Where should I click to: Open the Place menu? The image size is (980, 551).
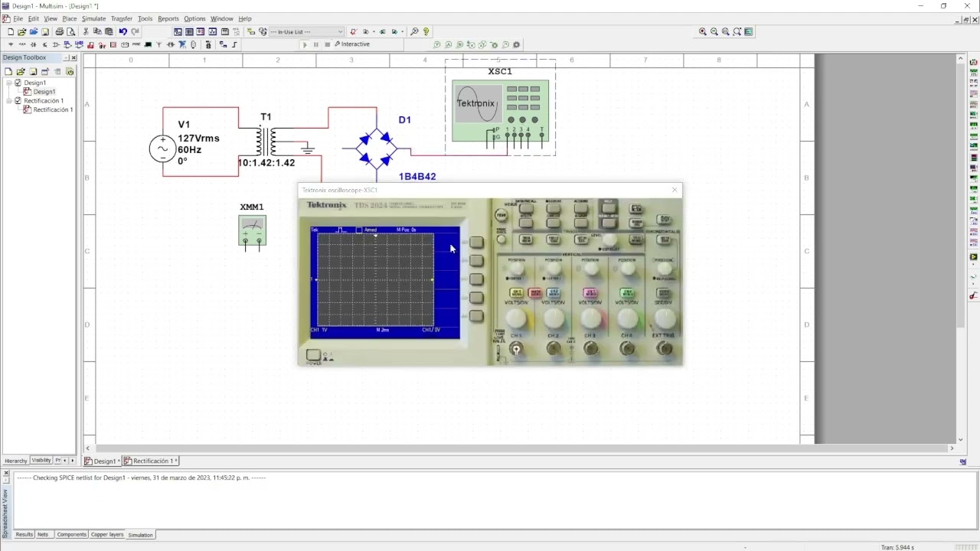click(70, 18)
